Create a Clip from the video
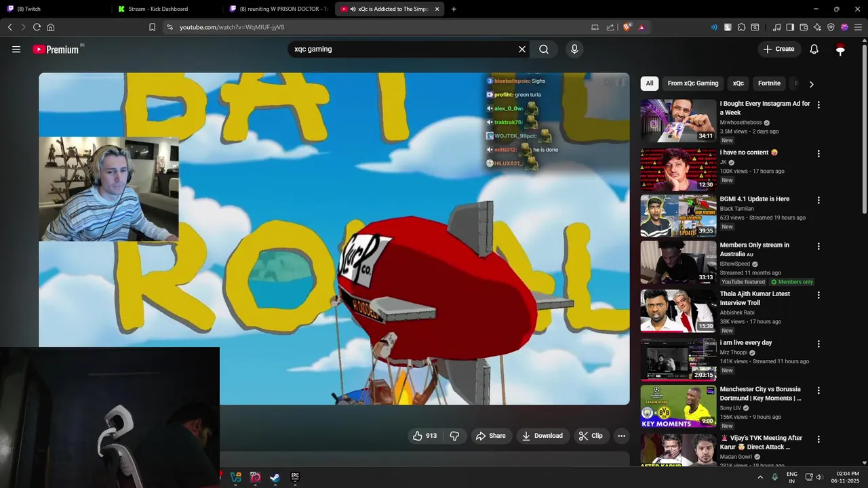The width and height of the screenshot is (868, 488). [591, 436]
